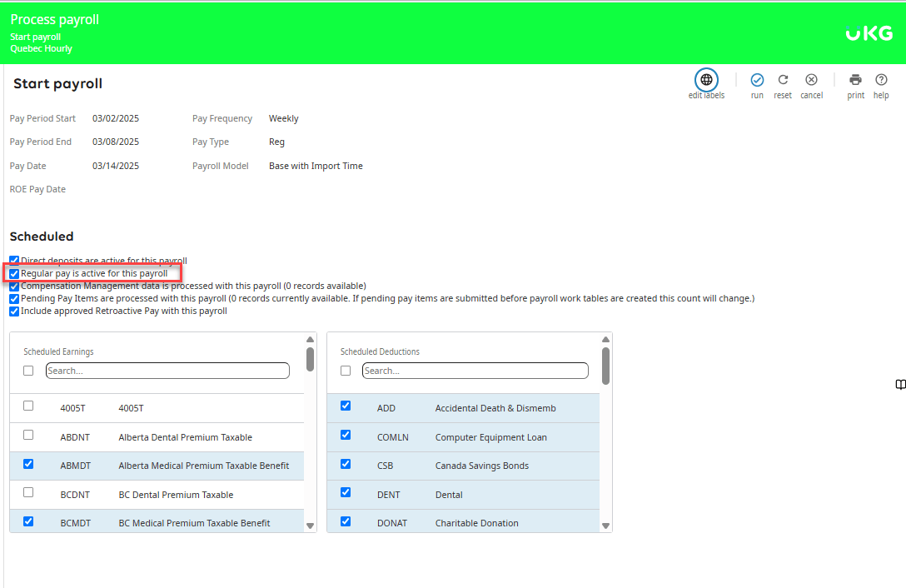
Task: Click the Scheduled Earnings scrollbar thumb
Action: (311, 359)
